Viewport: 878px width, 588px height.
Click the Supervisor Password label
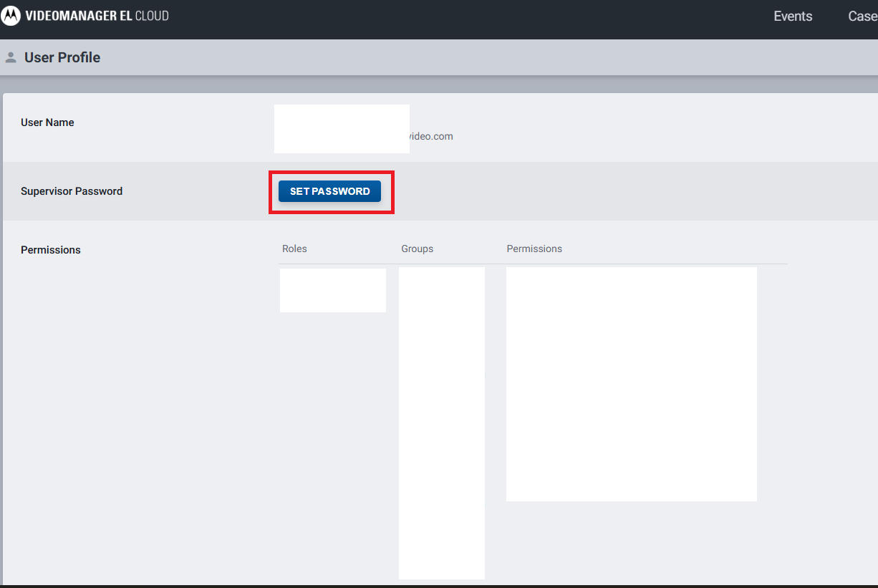[72, 191]
